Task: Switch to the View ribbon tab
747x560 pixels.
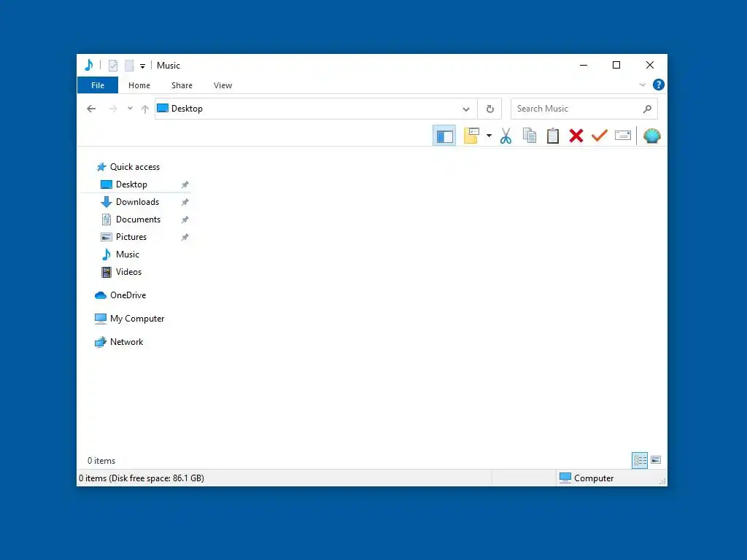Action: pos(223,85)
